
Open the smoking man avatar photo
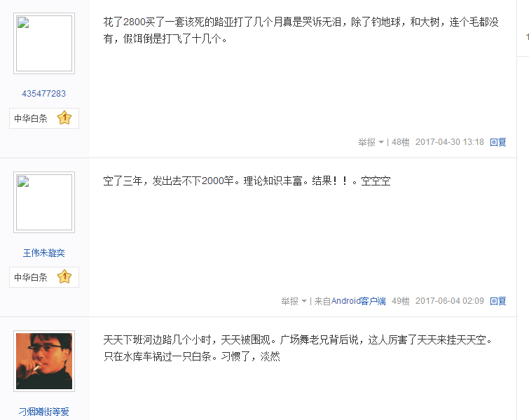point(44,361)
